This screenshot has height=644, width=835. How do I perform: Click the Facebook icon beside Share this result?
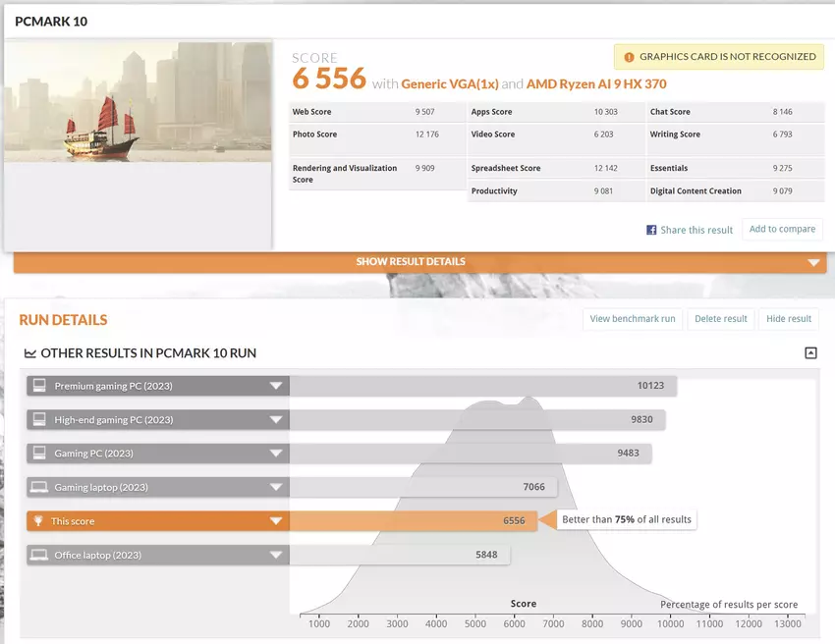(x=651, y=230)
